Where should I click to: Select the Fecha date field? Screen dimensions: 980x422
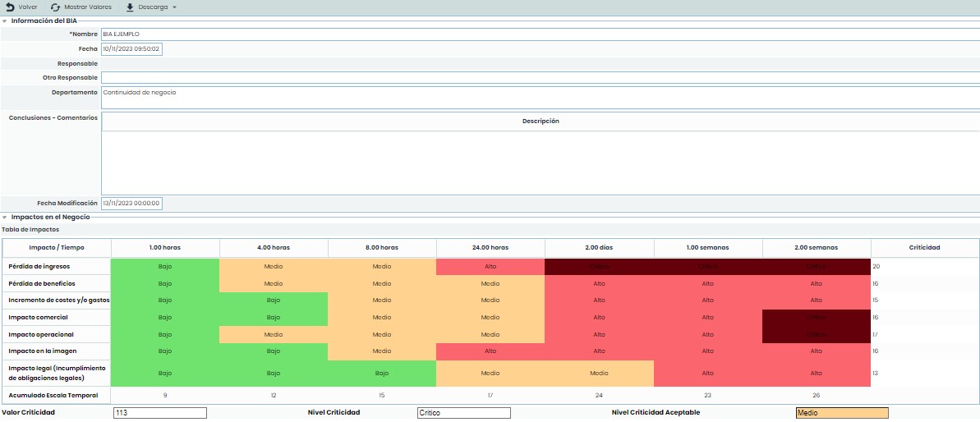[131, 49]
